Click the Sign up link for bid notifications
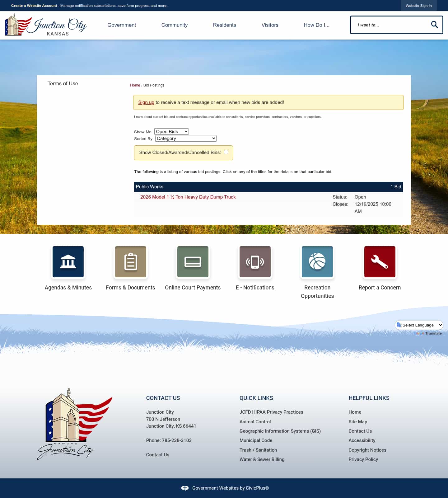This screenshot has width=448, height=498. pos(146,102)
